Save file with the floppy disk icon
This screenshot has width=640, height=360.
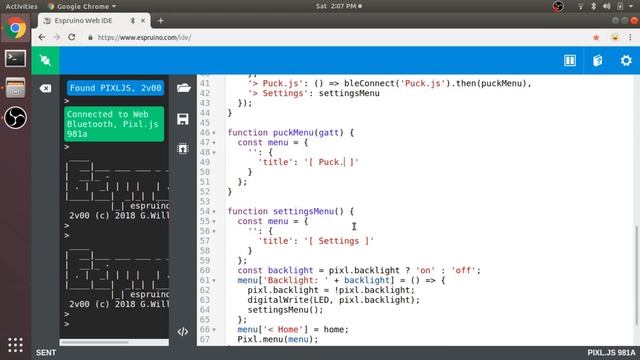coord(183,119)
